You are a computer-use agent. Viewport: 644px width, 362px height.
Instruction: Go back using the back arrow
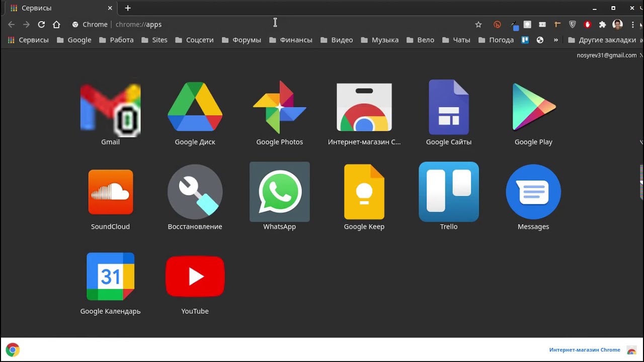12,24
